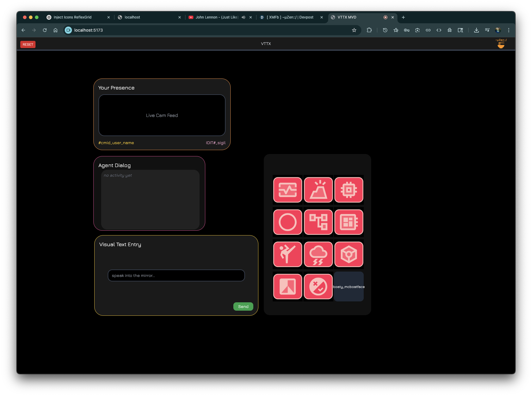532x396 pixels.
Task: Open the password manager key icon
Action: [x=407, y=30]
